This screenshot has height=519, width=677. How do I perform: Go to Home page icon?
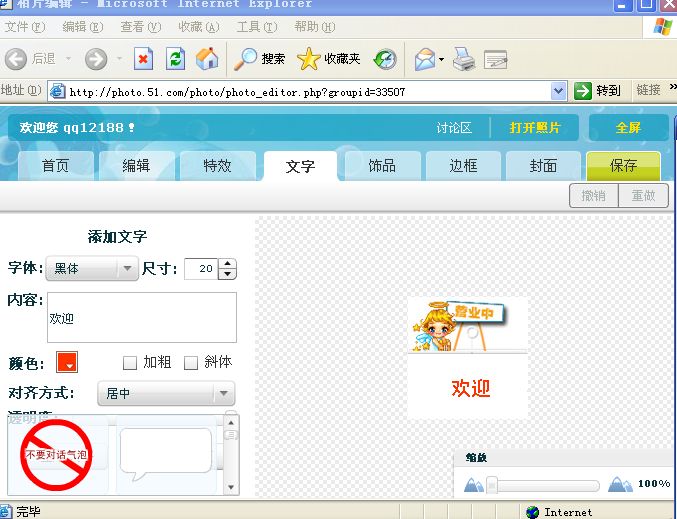coord(207,59)
